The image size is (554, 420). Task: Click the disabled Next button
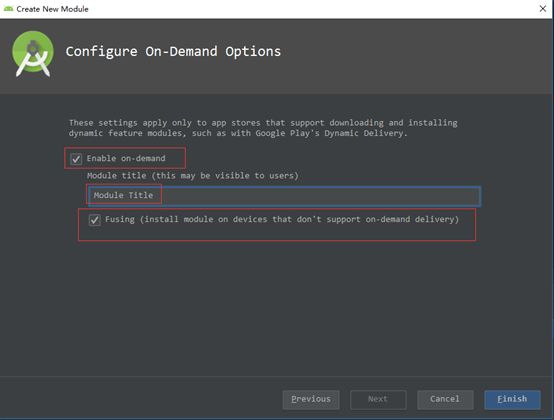point(378,400)
